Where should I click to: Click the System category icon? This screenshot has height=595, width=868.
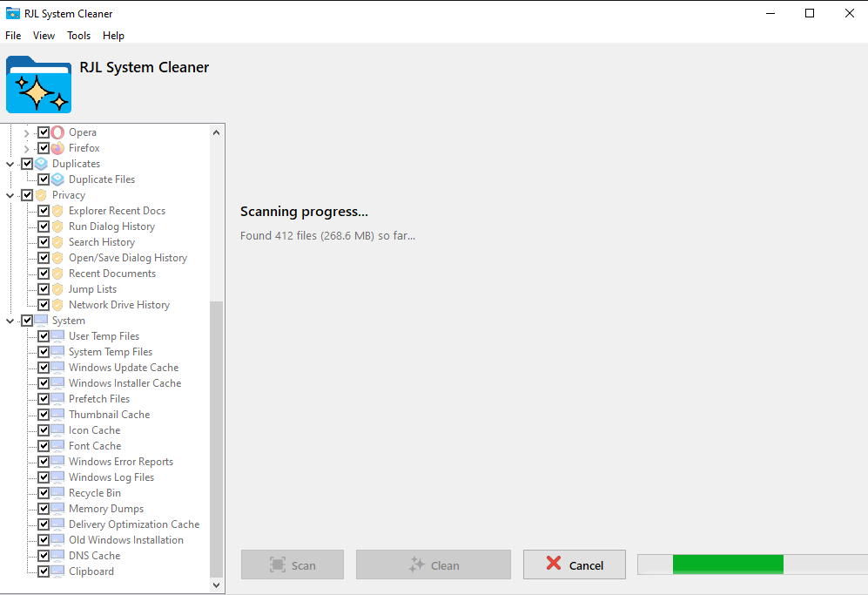41,320
